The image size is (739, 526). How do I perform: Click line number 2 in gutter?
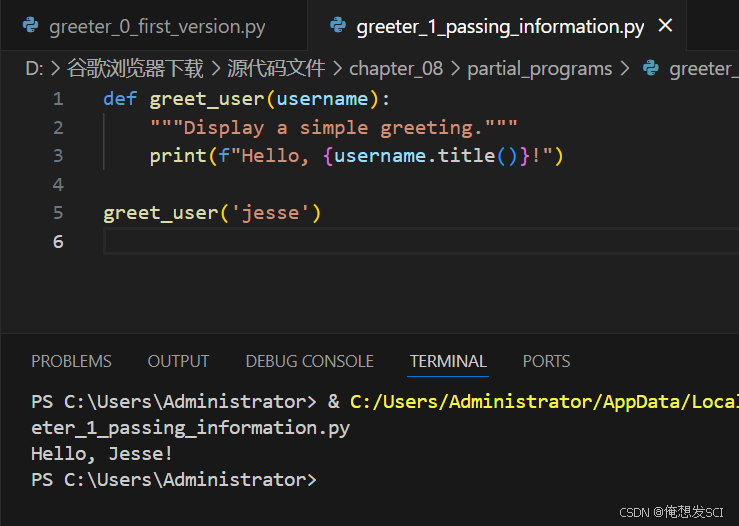tap(58, 128)
